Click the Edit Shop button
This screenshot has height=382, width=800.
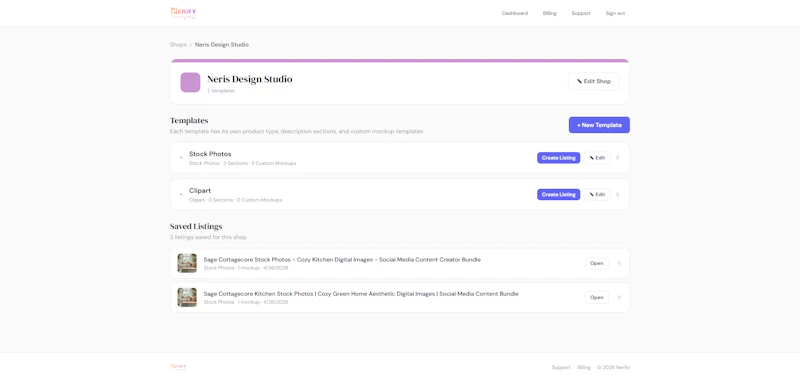pyautogui.click(x=594, y=81)
